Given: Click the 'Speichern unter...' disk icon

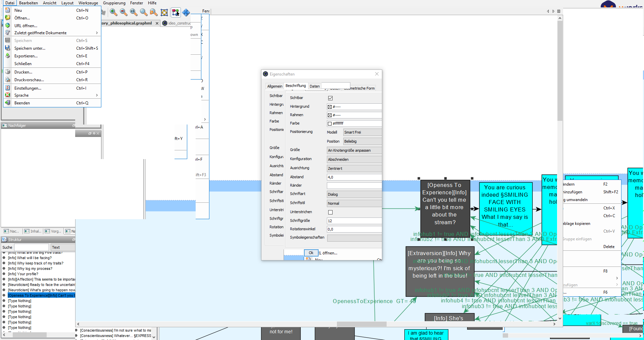Looking at the screenshot, I should [8, 48].
